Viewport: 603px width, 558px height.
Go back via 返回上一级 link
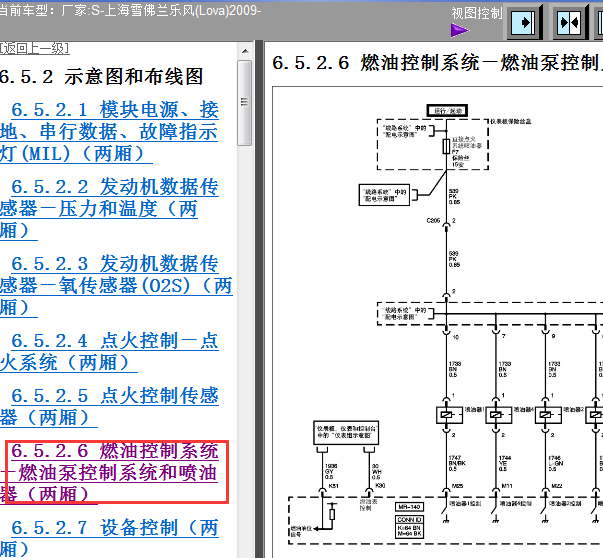pyautogui.click(x=35, y=48)
